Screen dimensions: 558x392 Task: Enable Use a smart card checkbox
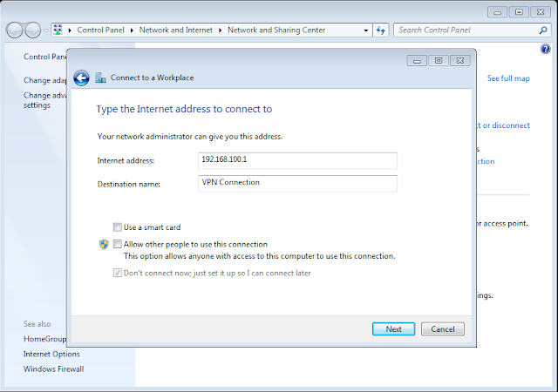click(117, 227)
